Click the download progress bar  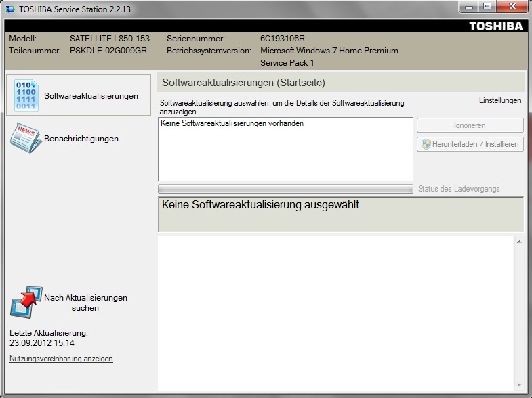[285, 189]
